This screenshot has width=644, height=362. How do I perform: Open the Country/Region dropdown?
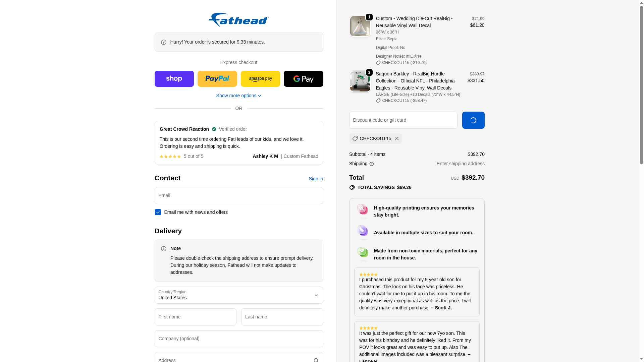pyautogui.click(x=239, y=295)
